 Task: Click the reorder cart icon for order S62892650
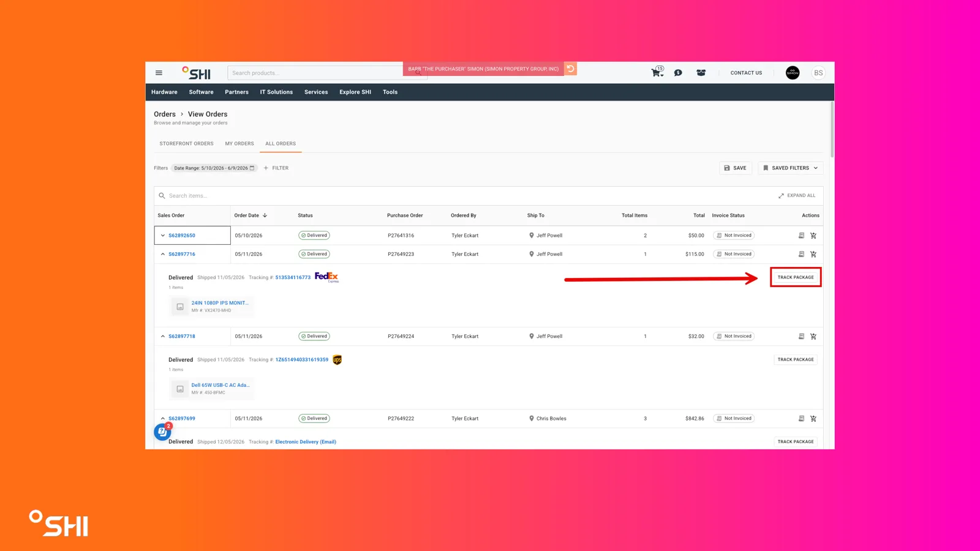pyautogui.click(x=813, y=236)
